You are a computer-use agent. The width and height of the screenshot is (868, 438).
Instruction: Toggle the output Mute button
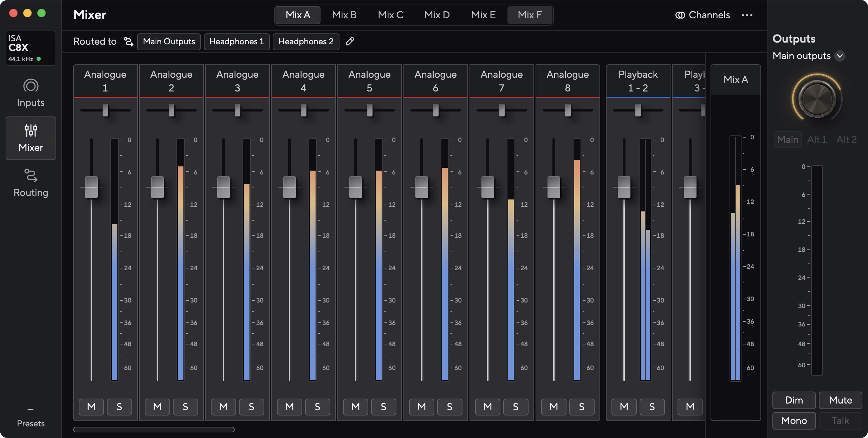click(841, 400)
